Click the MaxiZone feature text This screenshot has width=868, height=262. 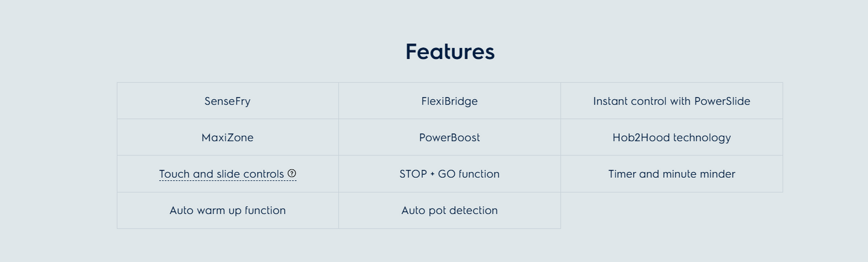tap(227, 138)
